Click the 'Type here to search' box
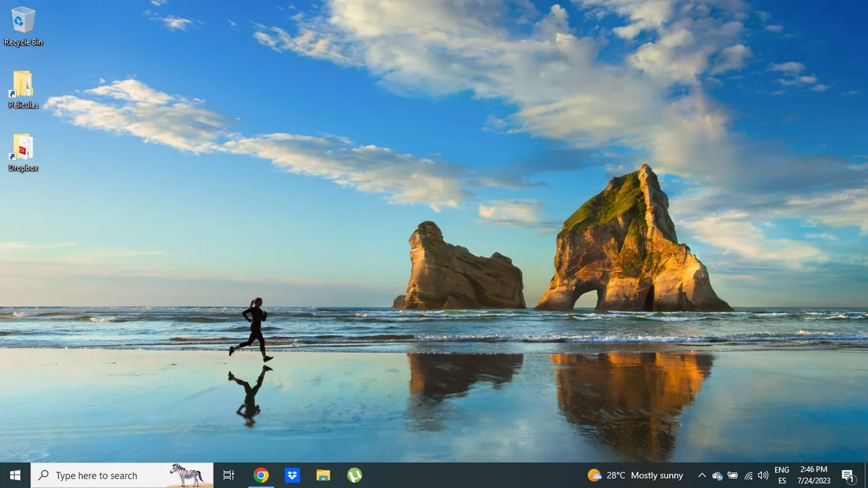The height and width of the screenshot is (488, 868). [x=122, y=475]
